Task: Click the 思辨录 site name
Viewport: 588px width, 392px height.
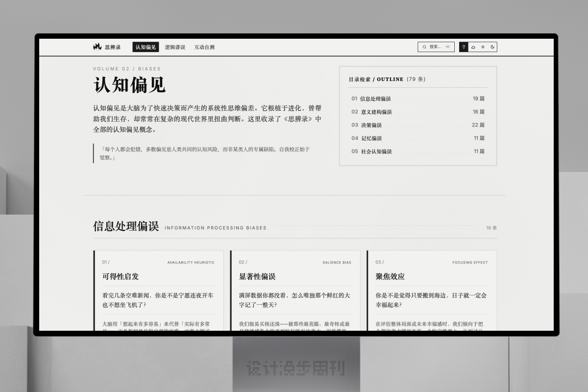Action: 113,47
